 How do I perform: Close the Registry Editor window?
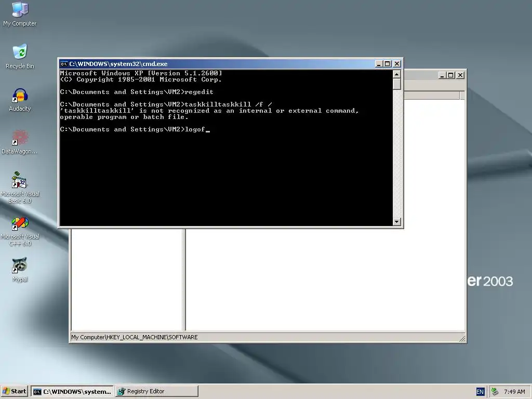click(x=460, y=75)
